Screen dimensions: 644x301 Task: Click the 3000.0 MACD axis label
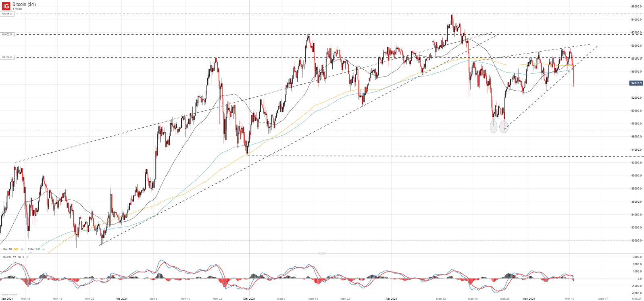[x=637, y=257]
